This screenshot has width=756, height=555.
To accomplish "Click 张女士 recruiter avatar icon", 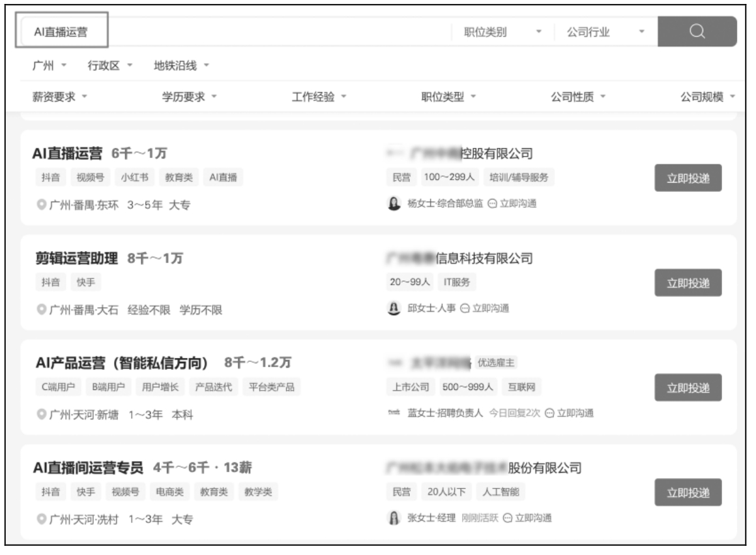I will point(394,518).
